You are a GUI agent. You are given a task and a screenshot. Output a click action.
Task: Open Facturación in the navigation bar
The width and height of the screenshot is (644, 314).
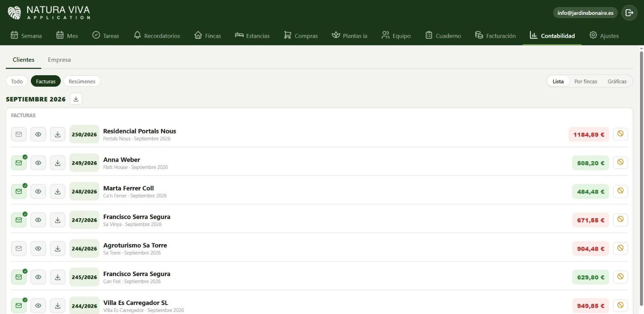[x=495, y=36]
